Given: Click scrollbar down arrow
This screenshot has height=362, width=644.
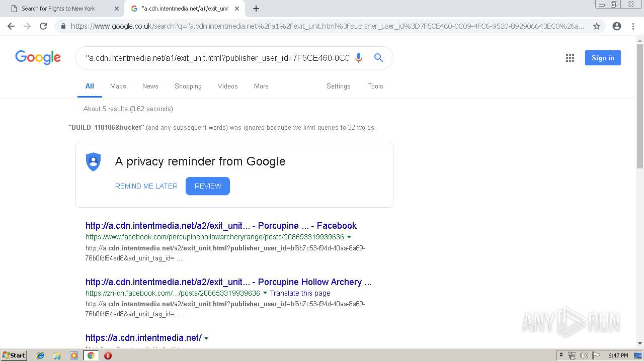Looking at the screenshot, I should click(640, 344).
